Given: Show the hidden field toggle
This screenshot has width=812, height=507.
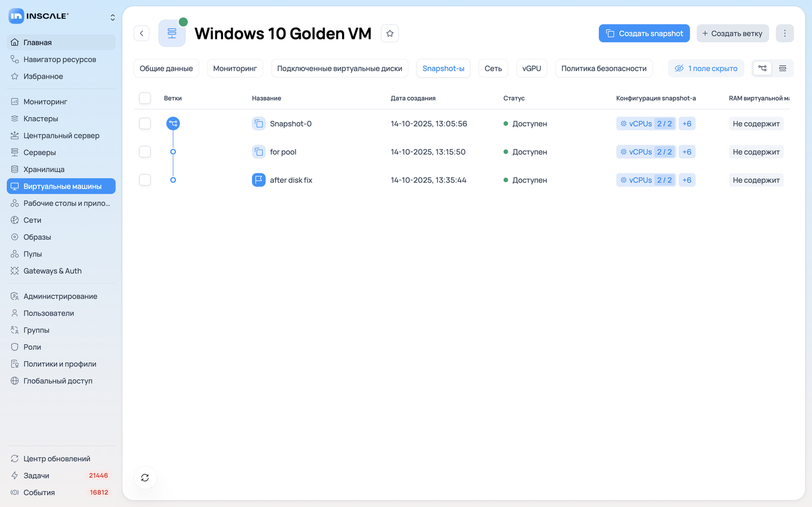Looking at the screenshot, I should pos(706,68).
